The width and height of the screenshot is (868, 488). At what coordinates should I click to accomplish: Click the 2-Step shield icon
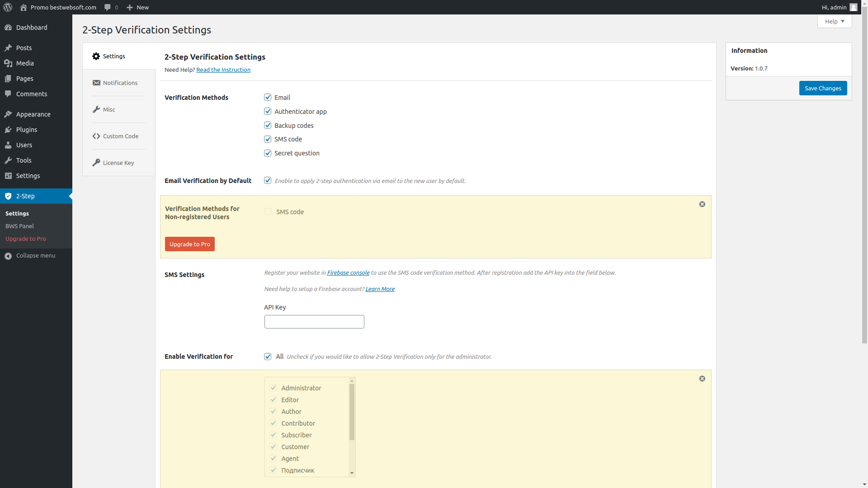click(8, 196)
